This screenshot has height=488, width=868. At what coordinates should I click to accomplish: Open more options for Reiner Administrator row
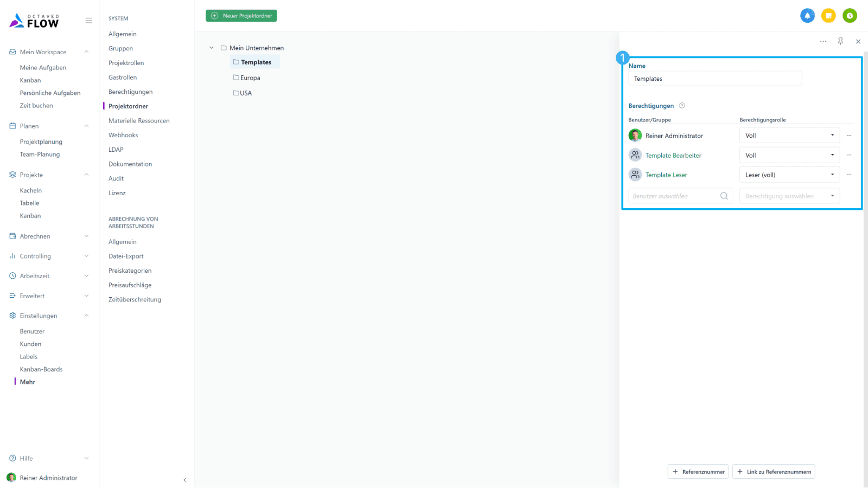tap(849, 136)
